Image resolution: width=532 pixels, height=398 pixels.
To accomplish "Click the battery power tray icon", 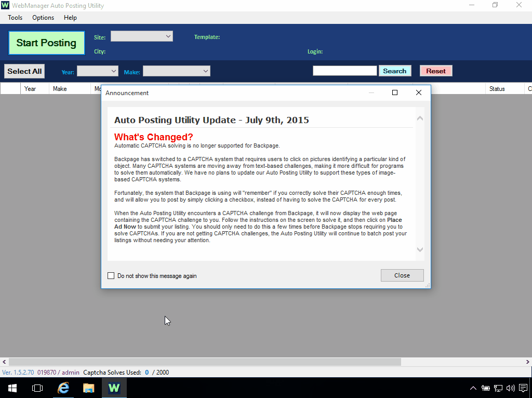I will [486, 388].
